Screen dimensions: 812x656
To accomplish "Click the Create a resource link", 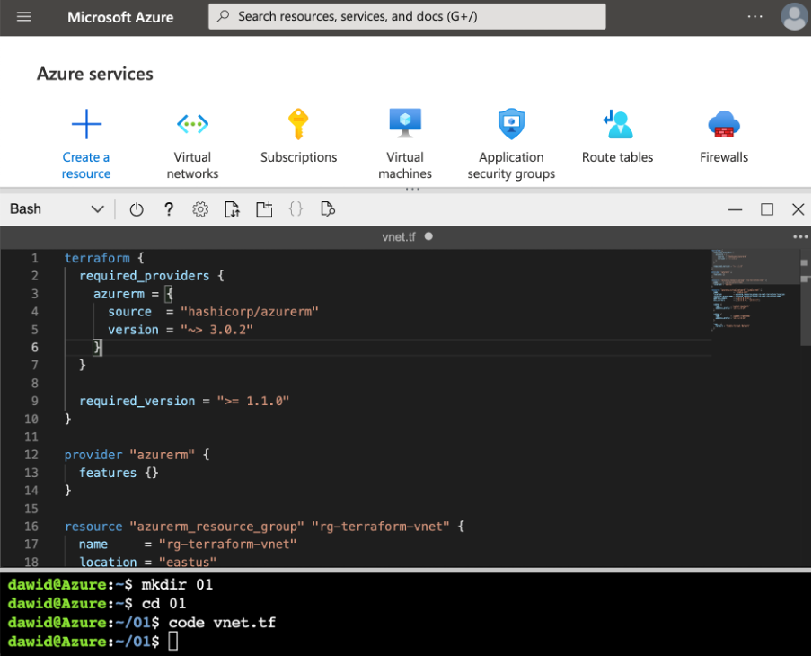I will click(86, 165).
